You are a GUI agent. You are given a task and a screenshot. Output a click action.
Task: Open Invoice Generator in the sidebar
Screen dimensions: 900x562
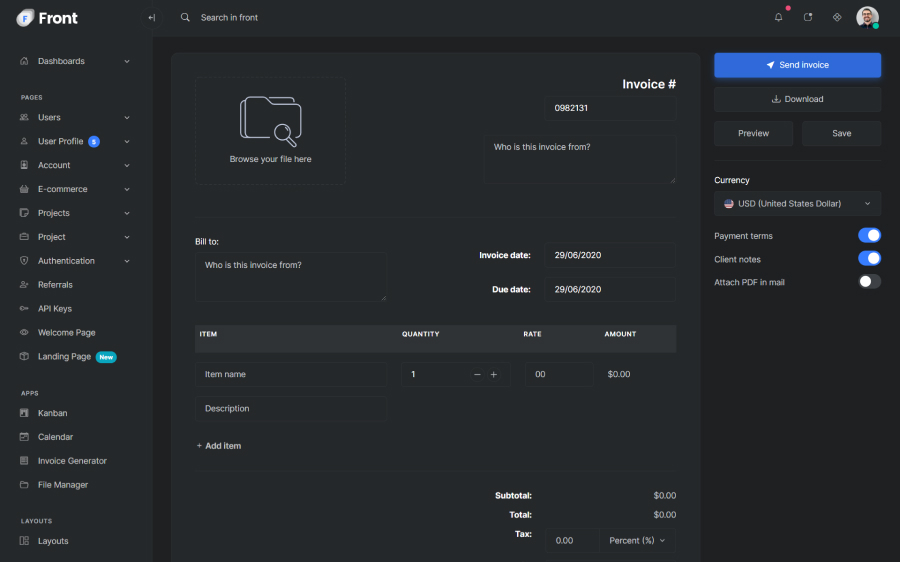coord(72,461)
